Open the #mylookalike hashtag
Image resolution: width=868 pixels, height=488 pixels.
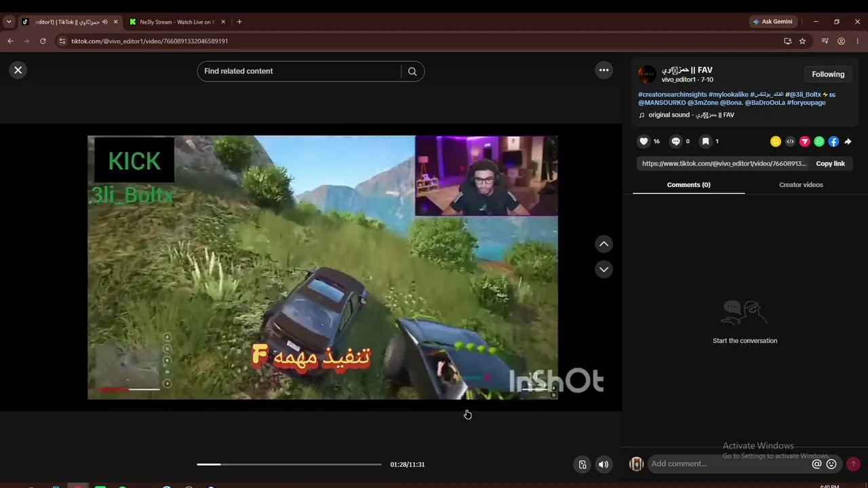point(729,94)
